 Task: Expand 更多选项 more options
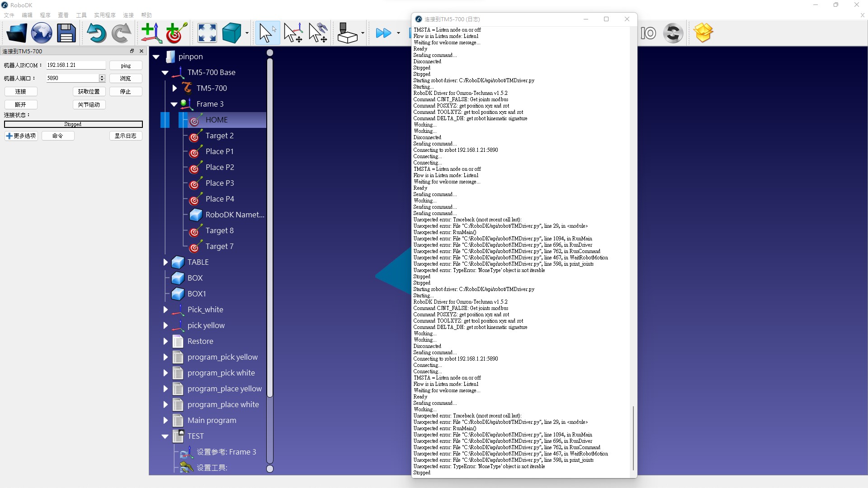tap(21, 136)
